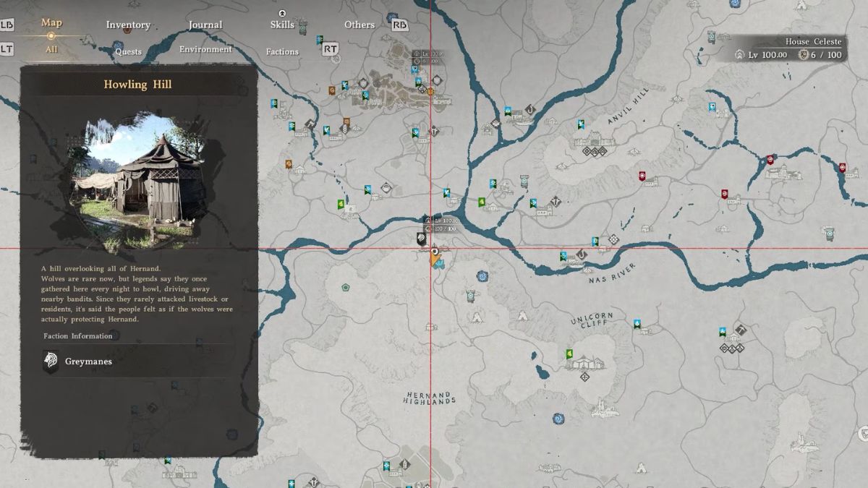868x488 pixels.
Task: Click the three-diamond icon under Anvil Hill
Action: pos(595,151)
